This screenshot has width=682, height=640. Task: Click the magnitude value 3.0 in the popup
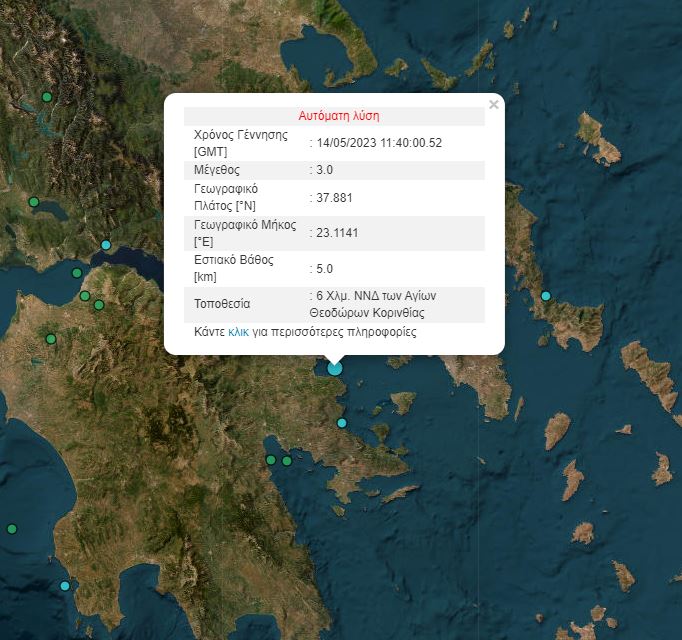[324, 170]
